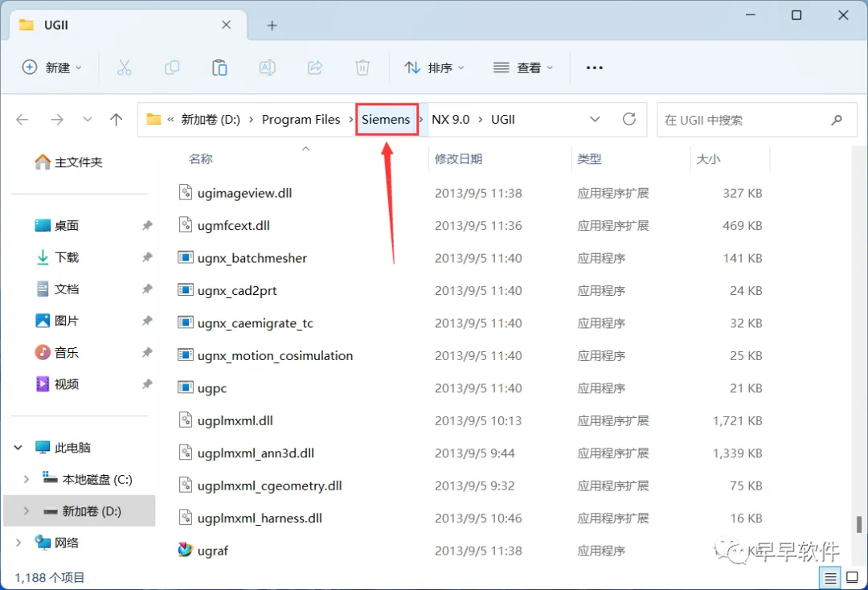
Task: Go back with the left arrow
Action: coord(23,120)
